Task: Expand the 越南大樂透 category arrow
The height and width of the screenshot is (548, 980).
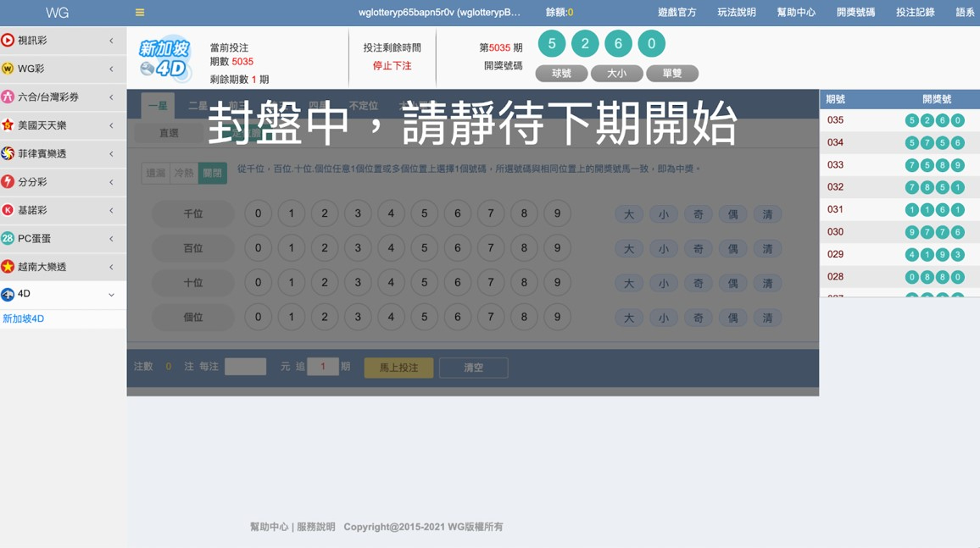Action: click(111, 267)
